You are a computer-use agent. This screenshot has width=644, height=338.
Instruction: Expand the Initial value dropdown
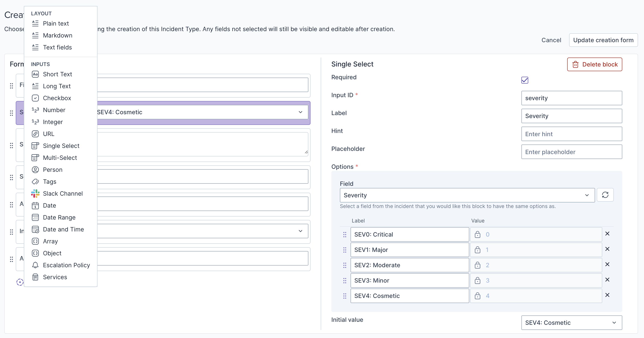[571, 322]
